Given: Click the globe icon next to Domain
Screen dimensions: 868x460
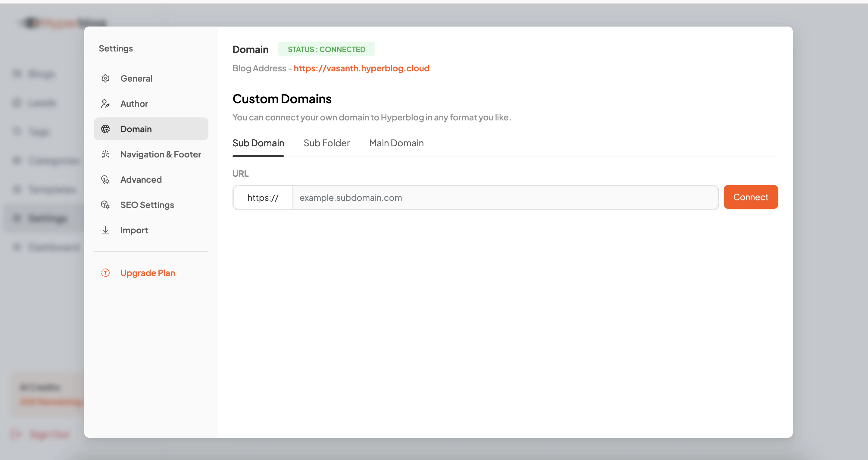Looking at the screenshot, I should click(105, 129).
